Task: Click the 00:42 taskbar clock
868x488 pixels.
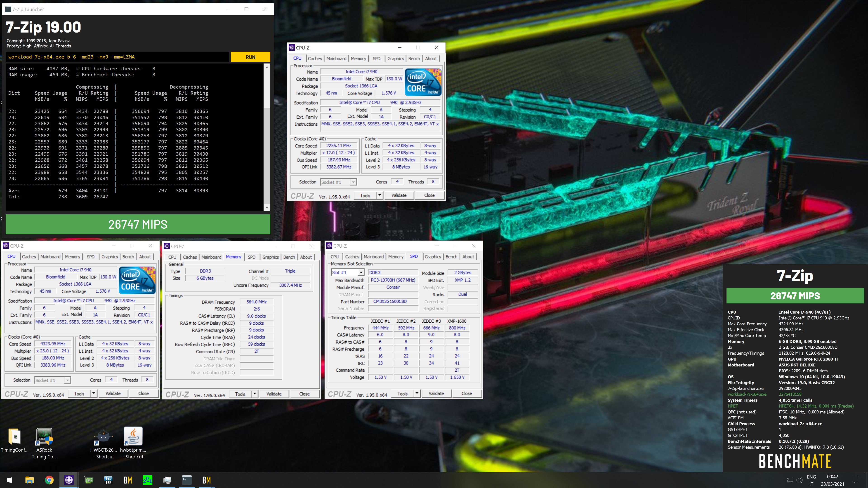Action: [x=832, y=476]
